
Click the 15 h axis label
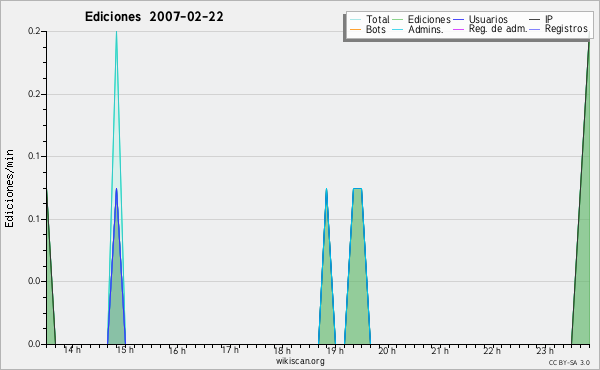(x=125, y=350)
